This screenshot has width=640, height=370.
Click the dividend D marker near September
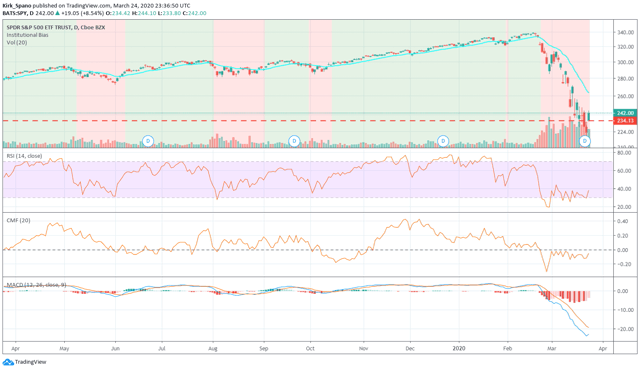294,141
